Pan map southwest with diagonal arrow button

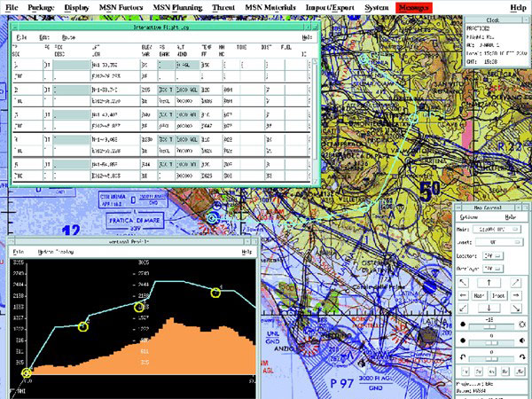click(463, 309)
